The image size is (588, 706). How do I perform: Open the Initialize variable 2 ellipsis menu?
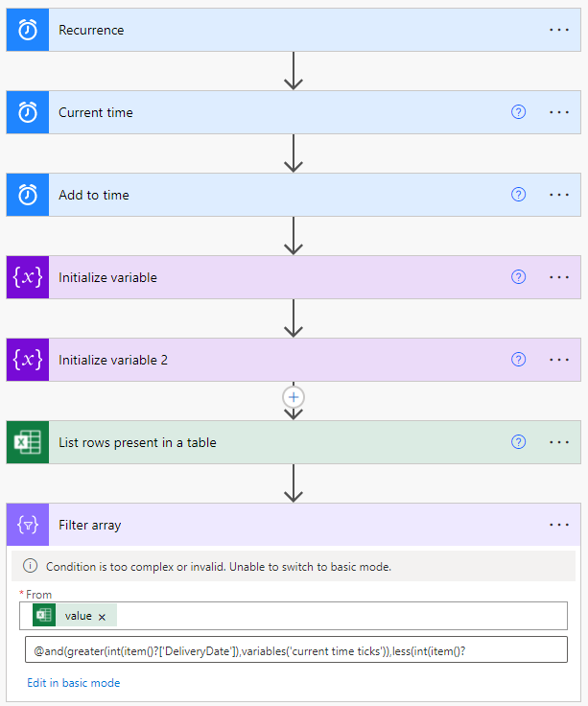(x=558, y=360)
